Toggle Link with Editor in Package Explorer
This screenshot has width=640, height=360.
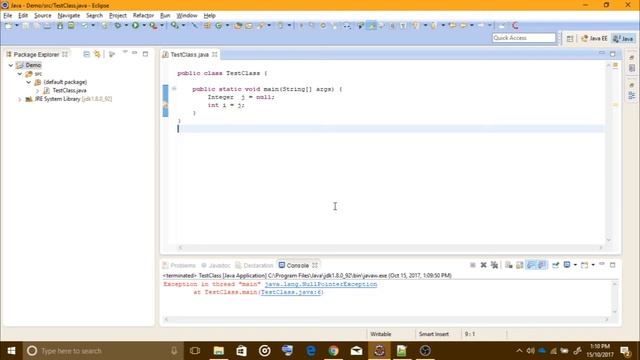coord(97,54)
